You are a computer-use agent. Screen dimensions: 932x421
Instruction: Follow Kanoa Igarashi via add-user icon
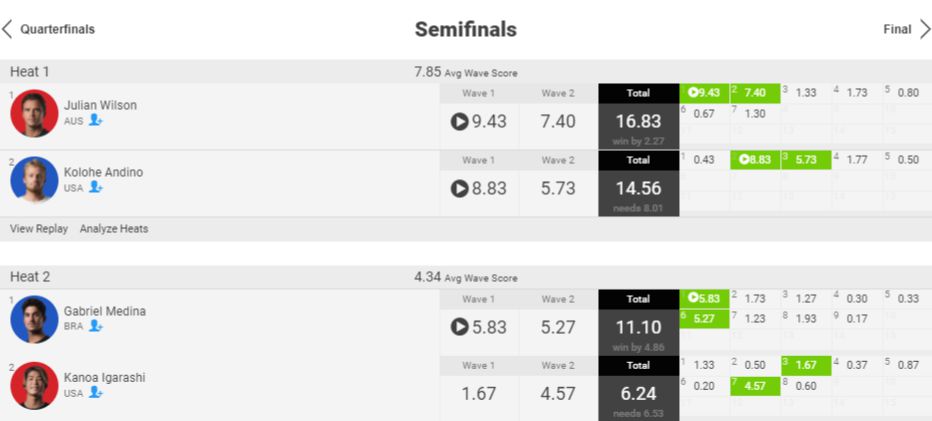click(96, 392)
